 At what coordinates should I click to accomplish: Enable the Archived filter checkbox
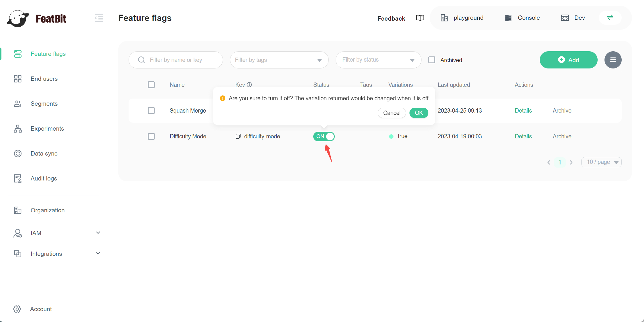(432, 60)
